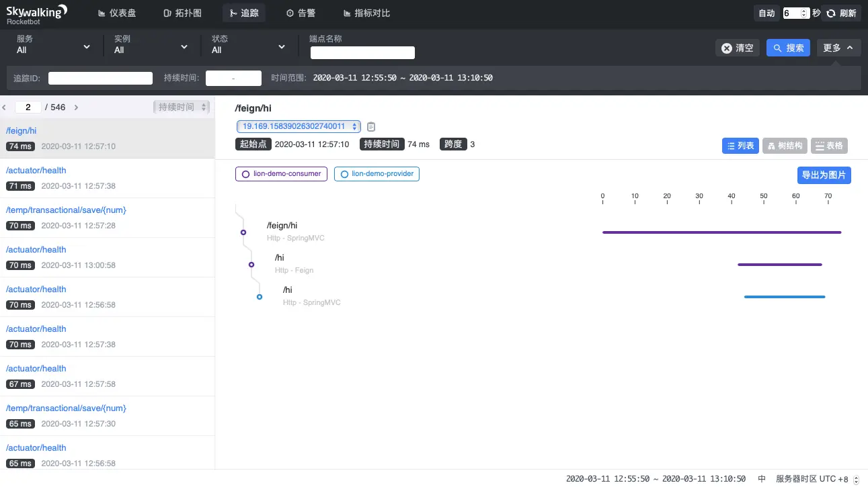Open the 仪表盘 dashboard tab
Screen dimensions: 868x487
click(x=117, y=13)
